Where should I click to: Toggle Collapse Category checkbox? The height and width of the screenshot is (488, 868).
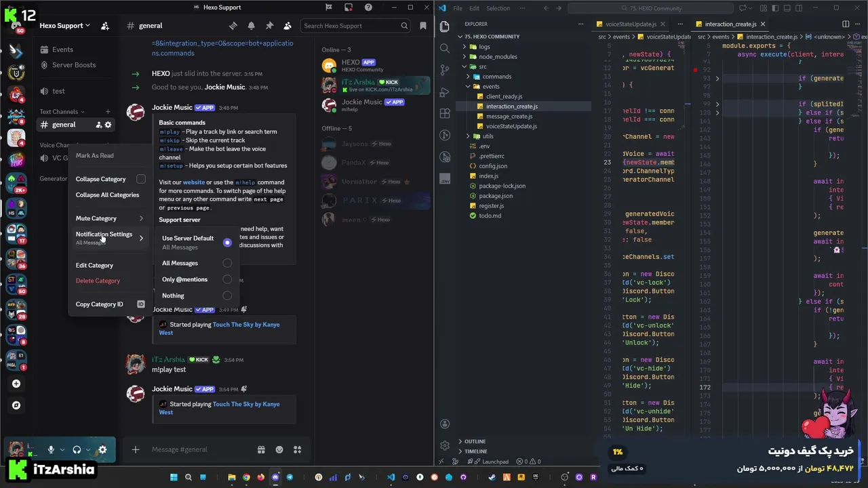pos(140,179)
